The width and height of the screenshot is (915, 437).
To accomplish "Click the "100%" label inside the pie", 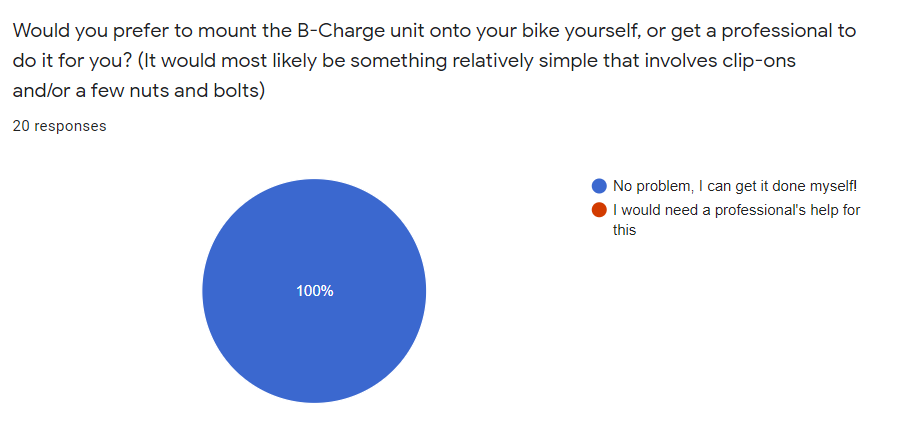I will (315, 291).
